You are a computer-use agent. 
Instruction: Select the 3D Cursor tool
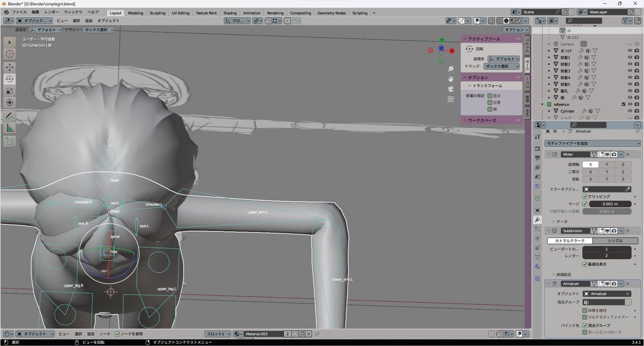click(10, 54)
